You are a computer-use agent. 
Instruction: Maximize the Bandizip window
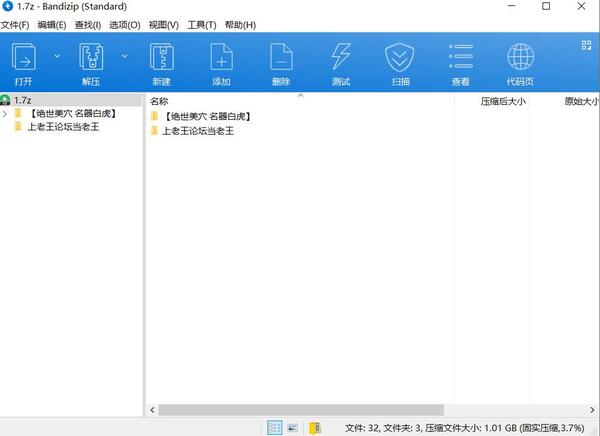(546, 6)
